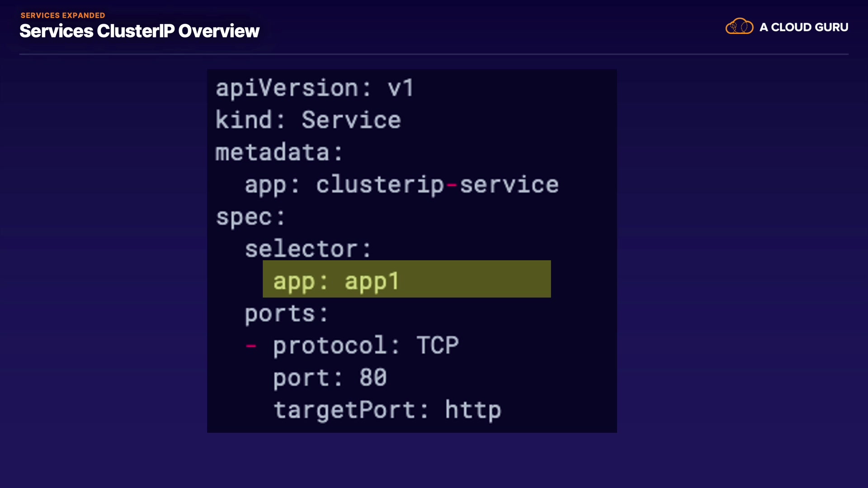
Task: Click the clusterip-service name value
Action: pos(437,184)
